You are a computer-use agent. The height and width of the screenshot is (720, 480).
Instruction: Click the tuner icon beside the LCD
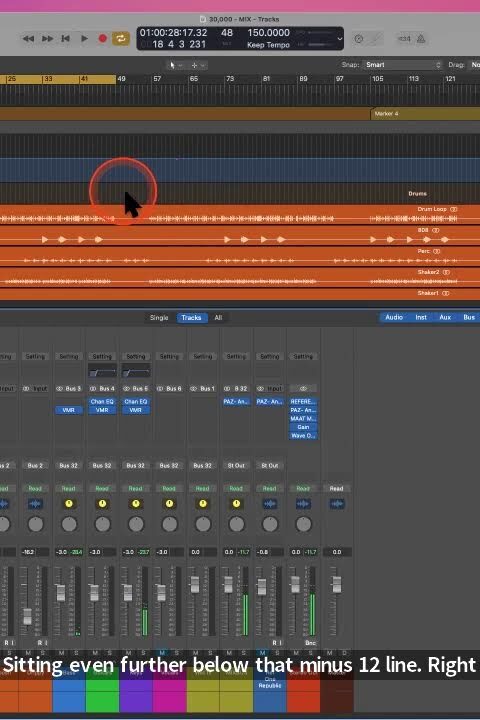pyautogui.click(x=359, y=39)
